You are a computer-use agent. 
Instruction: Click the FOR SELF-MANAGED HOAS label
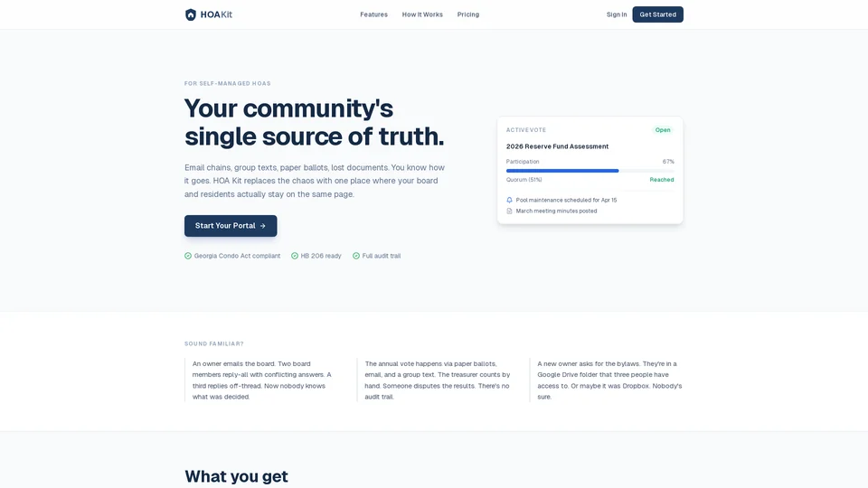click(x=228, y=83)
